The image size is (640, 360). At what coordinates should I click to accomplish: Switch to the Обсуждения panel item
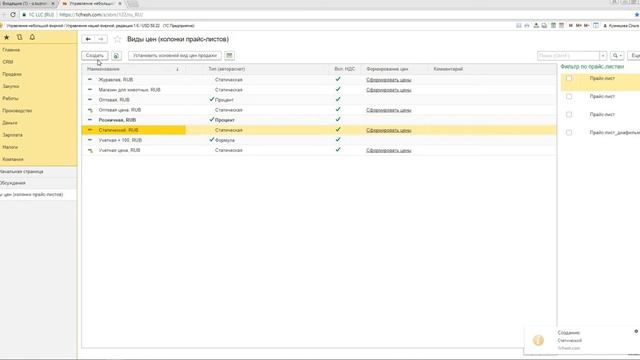(x=38, y=183)
